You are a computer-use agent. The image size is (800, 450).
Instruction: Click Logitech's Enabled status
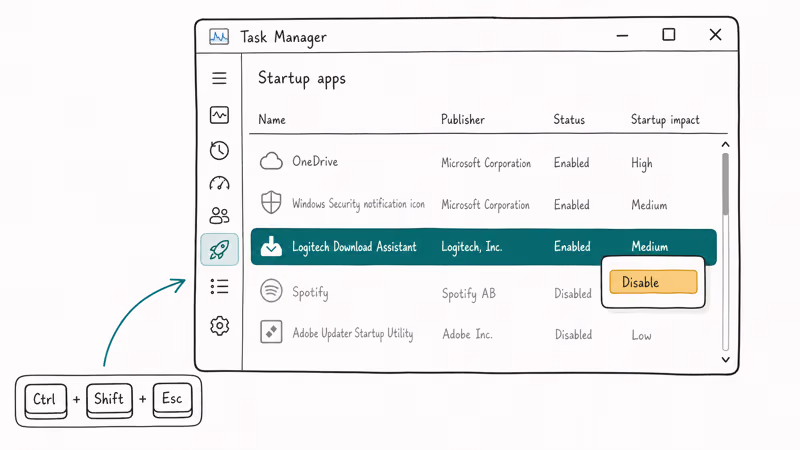pyautogui.click(x=572, y=246)
